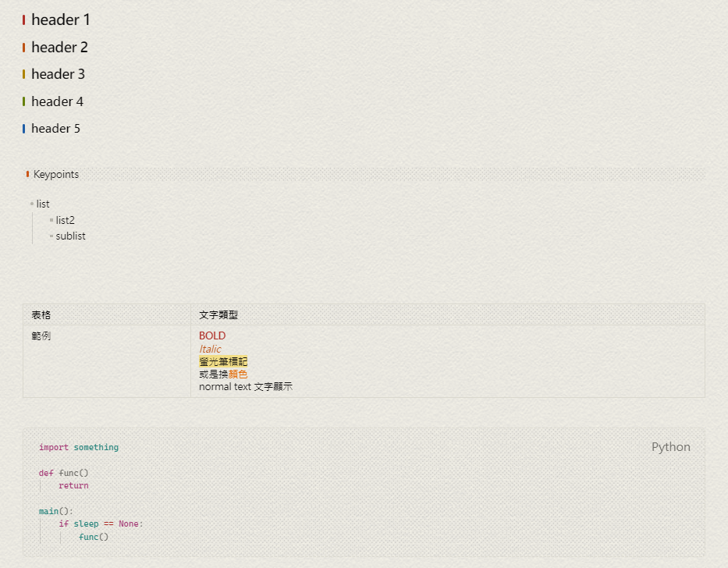Click the bullet icon beside sublist
Screen dimensions: 728x568
coord(51,236)
